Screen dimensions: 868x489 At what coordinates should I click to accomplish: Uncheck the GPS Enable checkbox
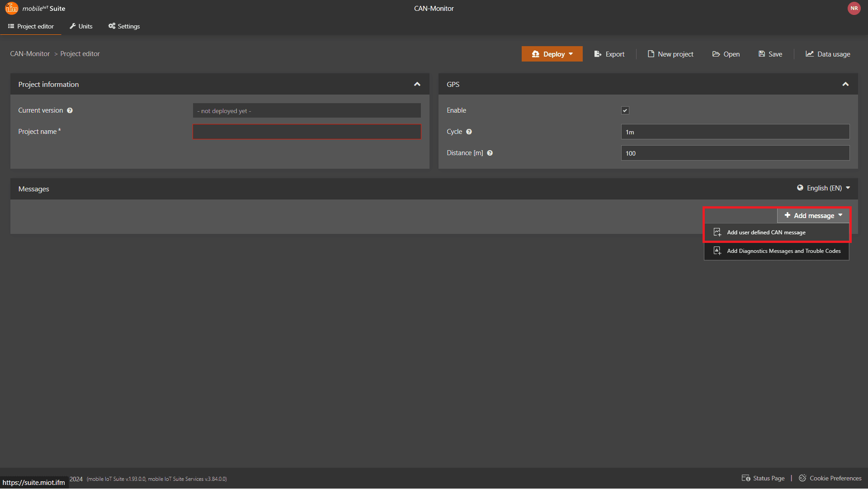(x=625, y=110)
